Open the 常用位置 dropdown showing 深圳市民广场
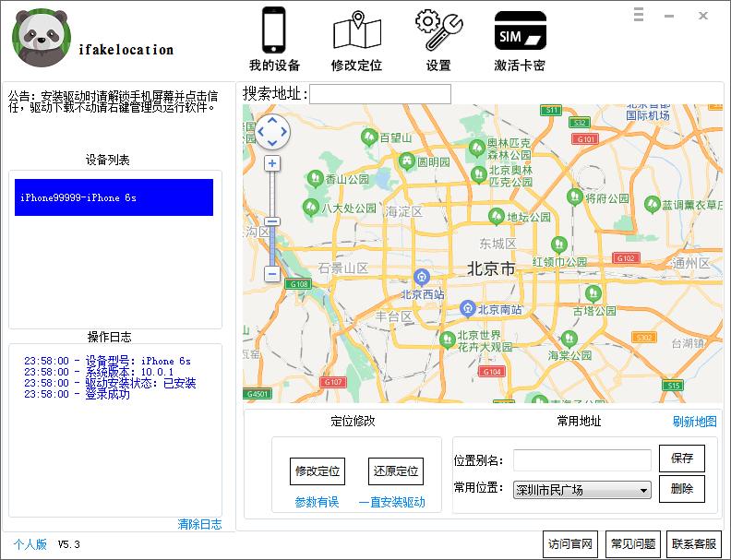The width and height of the screenshot is (731, 560). pyautogui.click(x=581, y=490)
